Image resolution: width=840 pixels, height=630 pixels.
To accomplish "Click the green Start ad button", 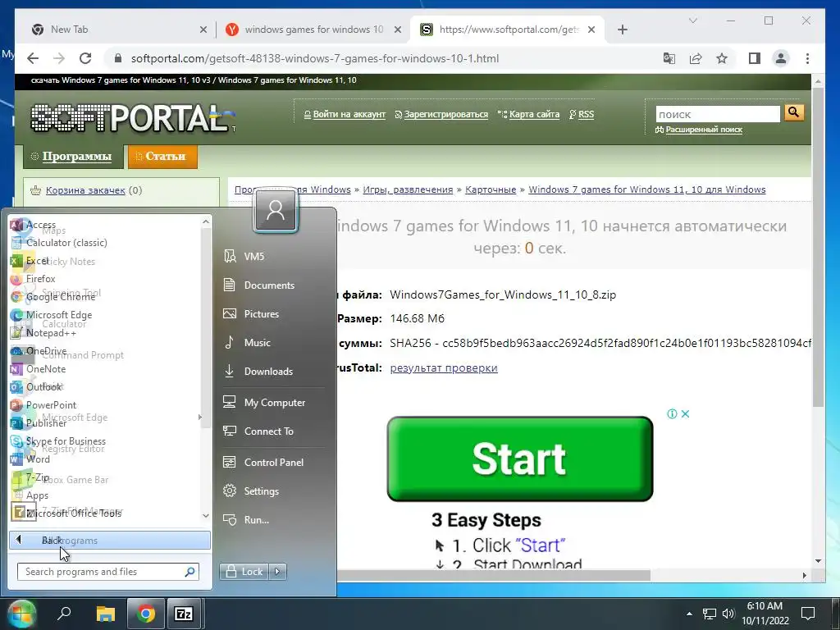I will pos(519,459).
